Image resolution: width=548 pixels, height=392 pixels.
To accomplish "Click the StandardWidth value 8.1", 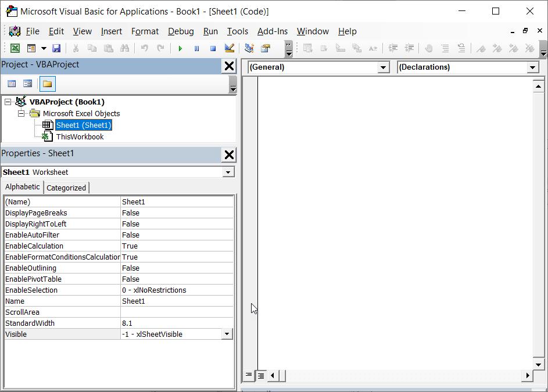I will 127,323.
